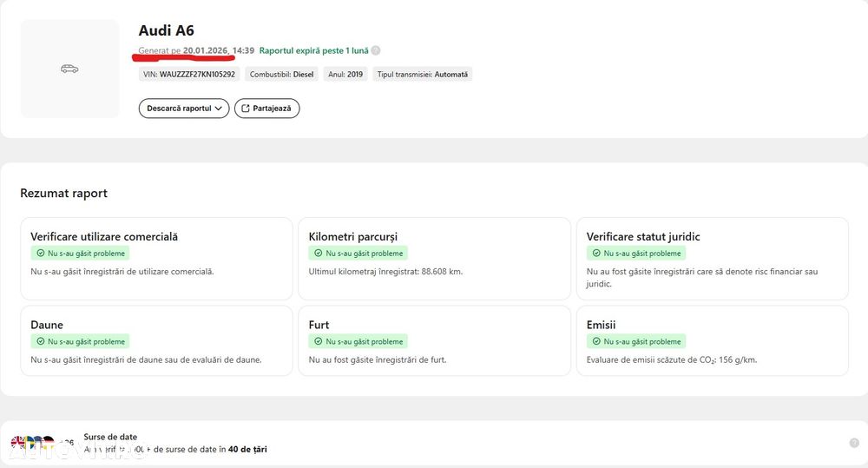Click the damage records description under Daune
The width and height of the screenshot is (868, 468).
pyautogui.click(x=146, y=360)
